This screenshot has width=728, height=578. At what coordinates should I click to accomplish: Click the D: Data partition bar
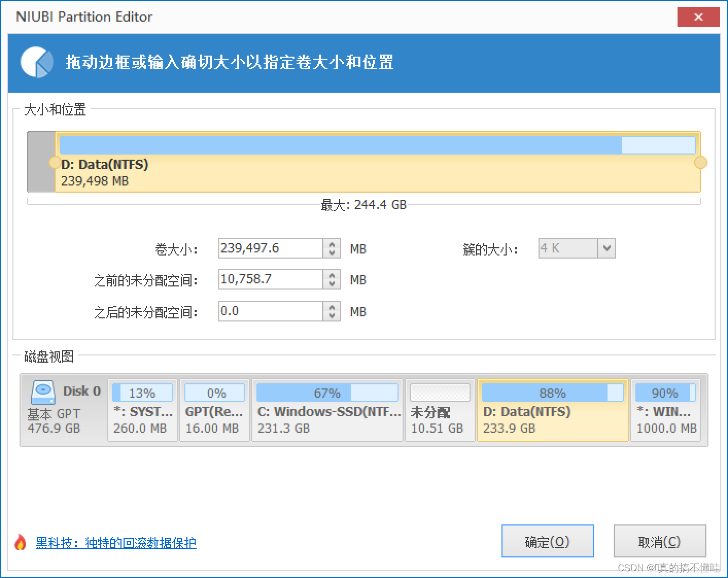coord(378,162)
